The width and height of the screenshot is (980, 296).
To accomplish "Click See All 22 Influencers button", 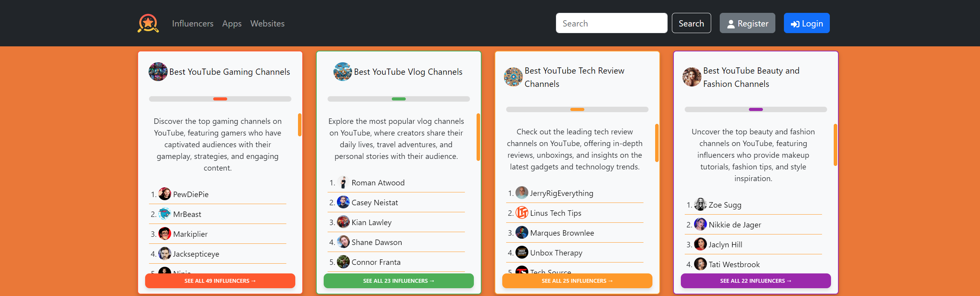I will (x=756, y=281).
